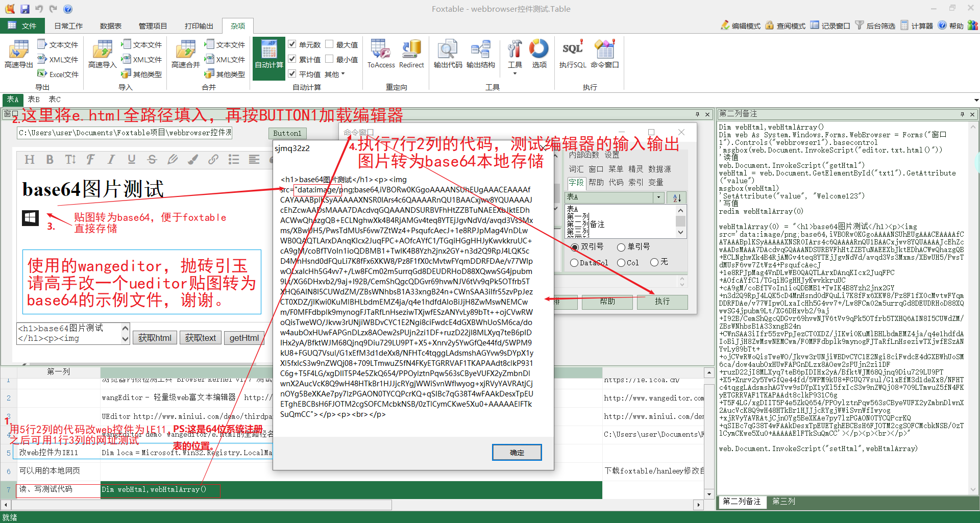Select the 第三列 tab at bottom right
Viewport: 980px width, 523px height.
click(783, 502)
